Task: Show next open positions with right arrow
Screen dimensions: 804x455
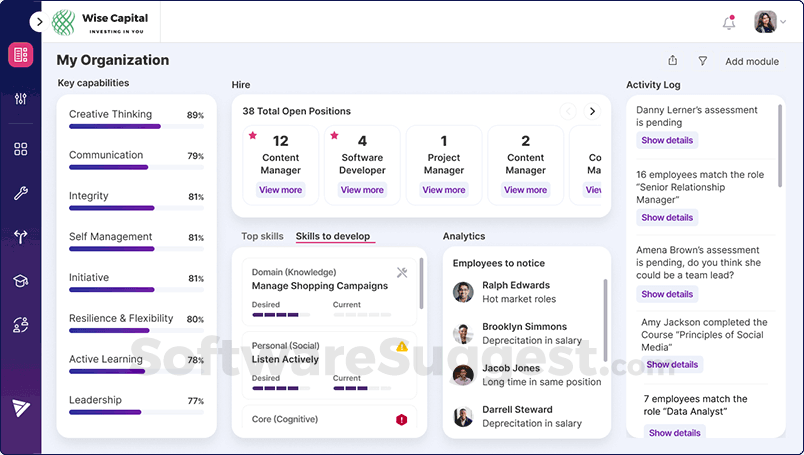Action: click(x=592, y=111)
